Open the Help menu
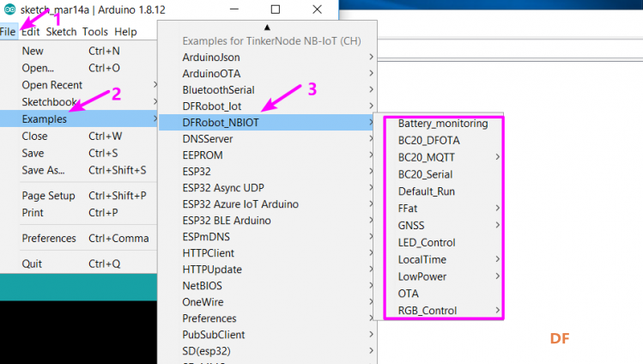 [125, 32]
